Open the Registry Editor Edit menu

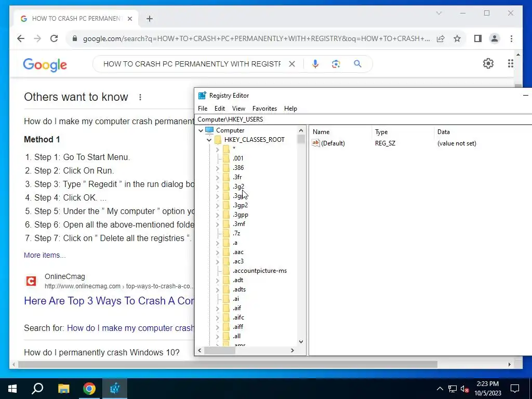pos(220,109)
